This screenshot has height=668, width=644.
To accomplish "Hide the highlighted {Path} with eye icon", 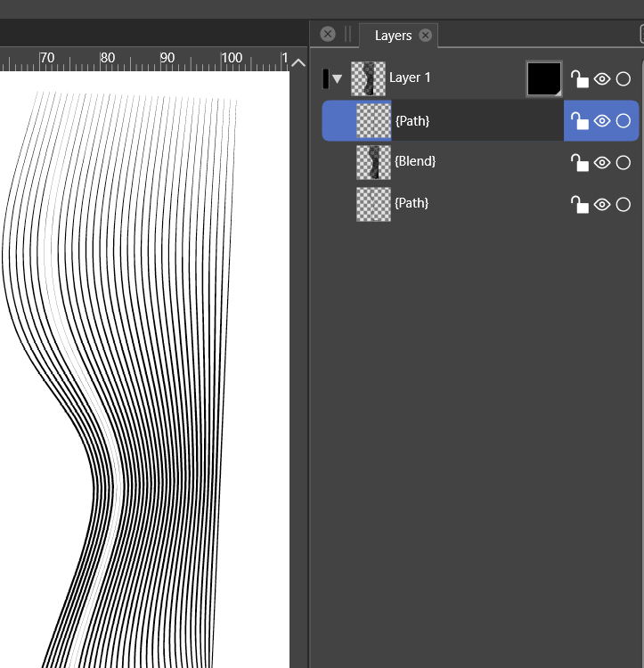I will tap(602, 121).
